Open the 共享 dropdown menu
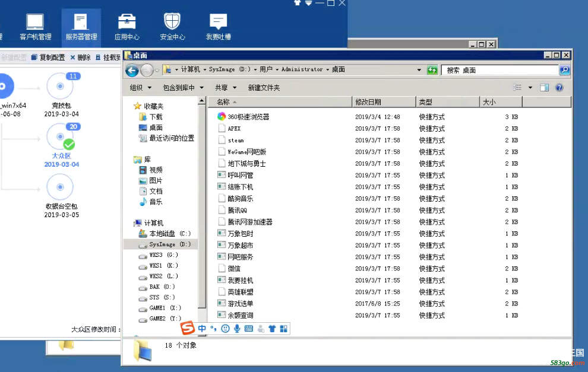 [x=226, y=88]
